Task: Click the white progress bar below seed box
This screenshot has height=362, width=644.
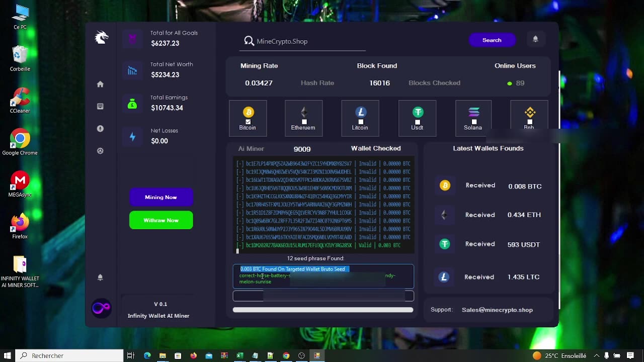Action: tap(323, 310)
